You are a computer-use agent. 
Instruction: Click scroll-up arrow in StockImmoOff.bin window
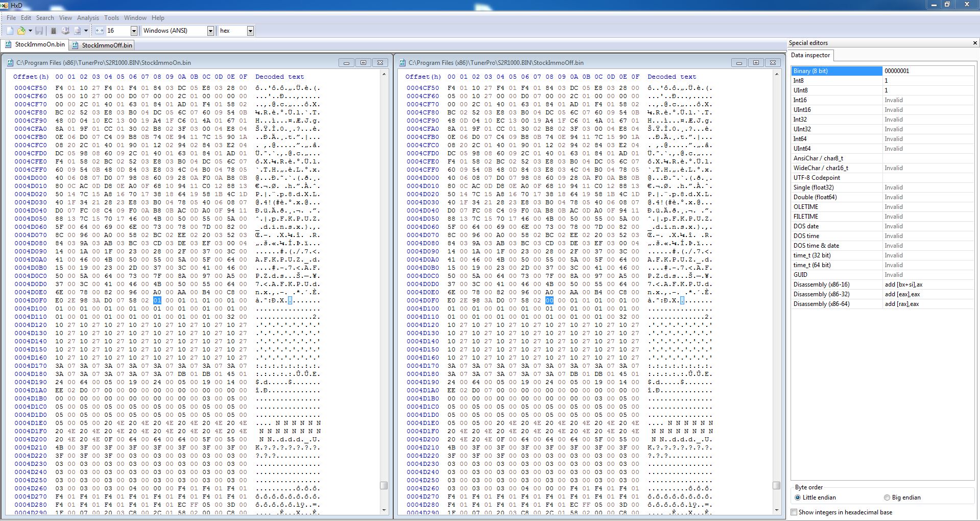pos(776,75)
